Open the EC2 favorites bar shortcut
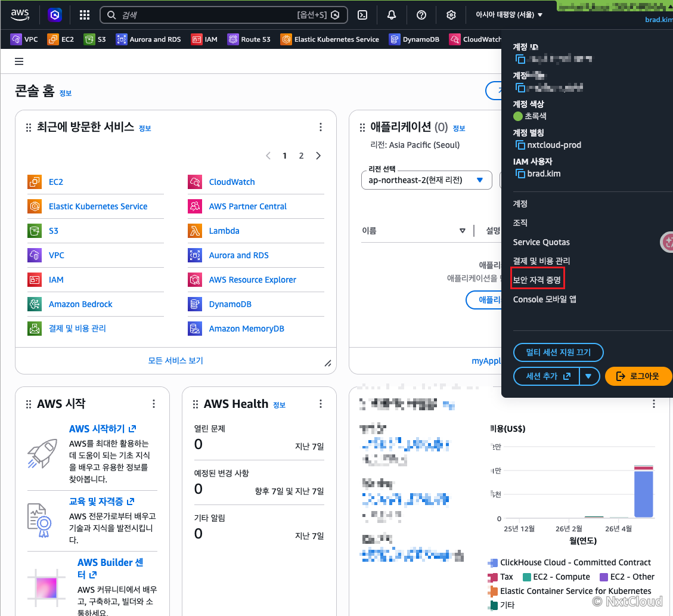Viewport: 673px width, 616px height. pos(61,39)
